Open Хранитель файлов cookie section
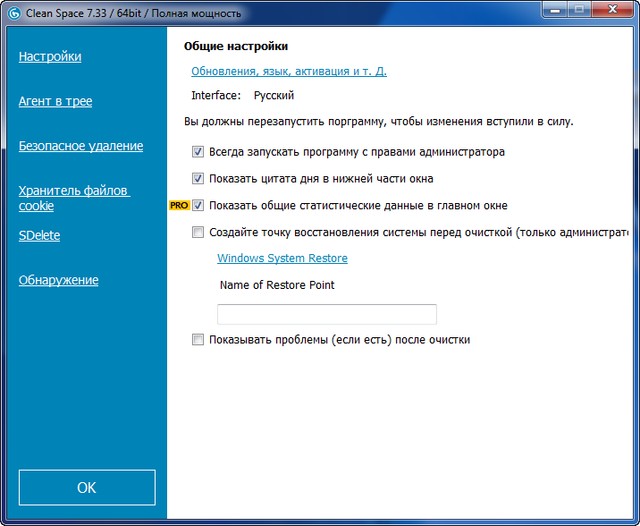The height and width of the screenshot is (526, 640). coord(74,198)
